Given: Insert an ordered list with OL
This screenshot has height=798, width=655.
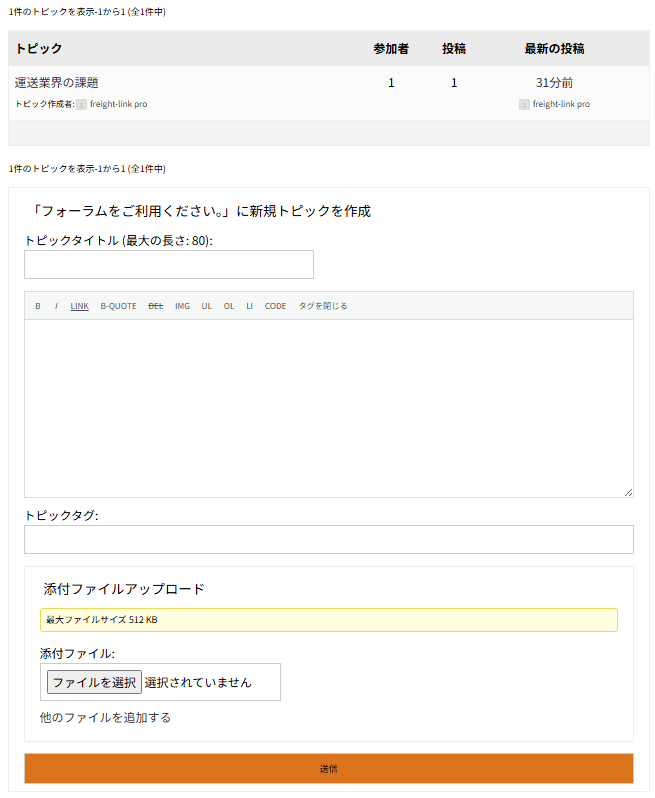Looking at the screenshot, I should pos(229,306).
